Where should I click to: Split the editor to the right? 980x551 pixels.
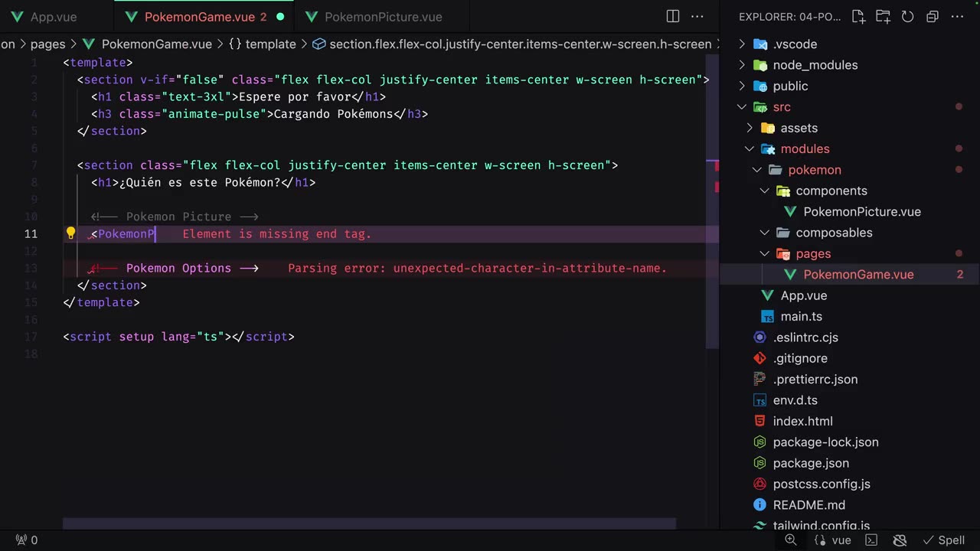[673, 16]
